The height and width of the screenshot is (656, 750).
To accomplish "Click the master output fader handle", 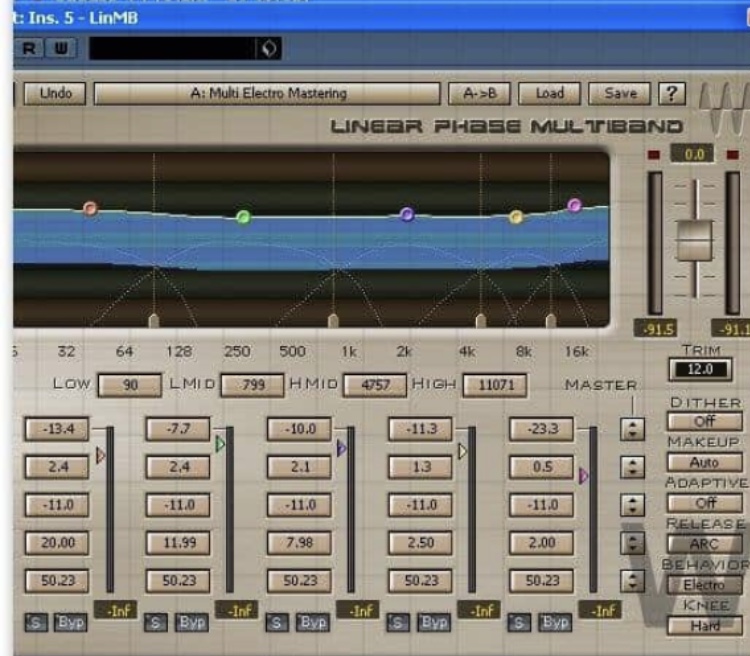I will pyautogui.click(x=695, y=241).
